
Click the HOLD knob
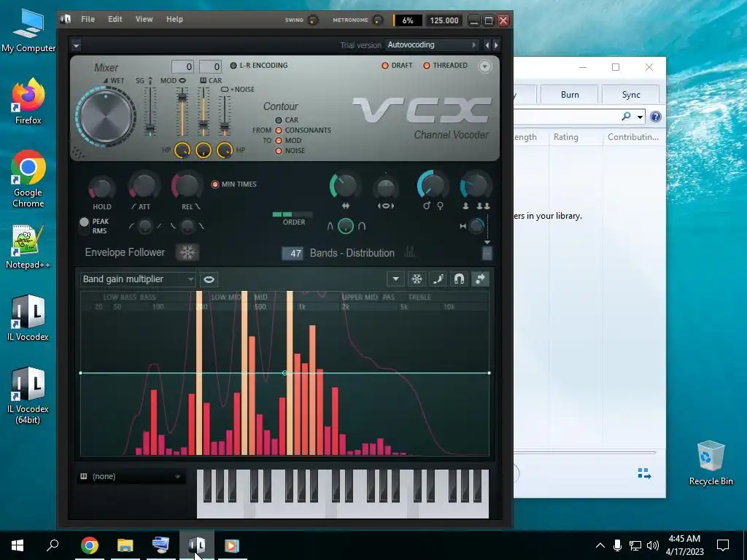click(102, 187)
